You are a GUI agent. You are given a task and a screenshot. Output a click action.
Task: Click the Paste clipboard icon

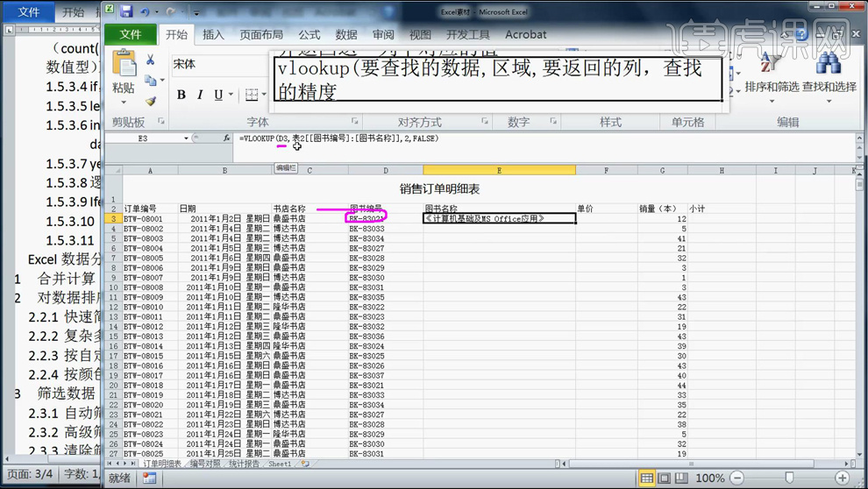point(124,63)
